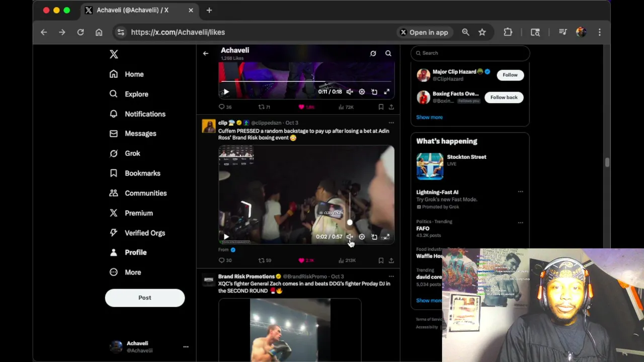The image size is (644, 362).
Task: Open Chrome extensions puzzle icon
Action: 508,32
